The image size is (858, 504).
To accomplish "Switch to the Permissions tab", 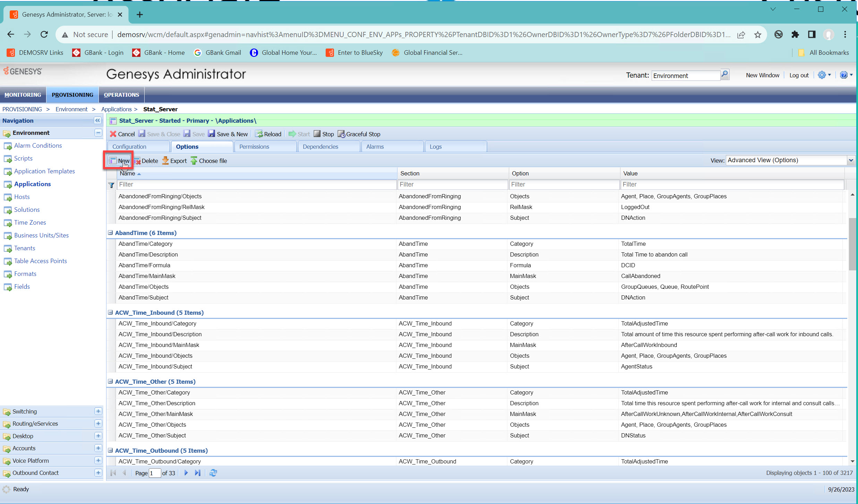I will point(266,147).
